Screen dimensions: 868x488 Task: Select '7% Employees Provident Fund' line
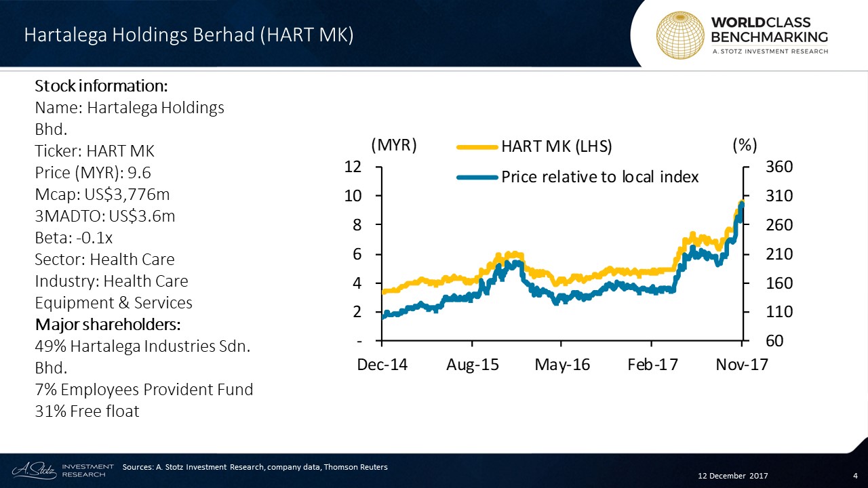[x=144, y=390]
